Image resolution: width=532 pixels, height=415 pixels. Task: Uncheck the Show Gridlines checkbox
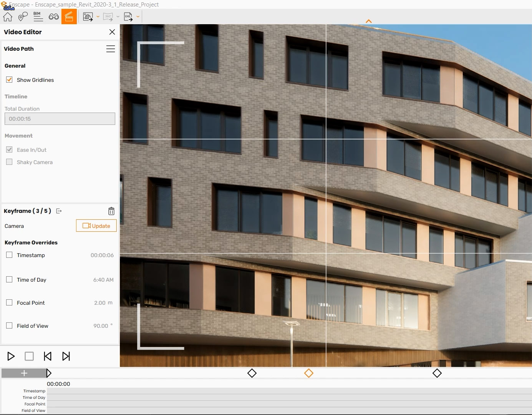point(9,80)
